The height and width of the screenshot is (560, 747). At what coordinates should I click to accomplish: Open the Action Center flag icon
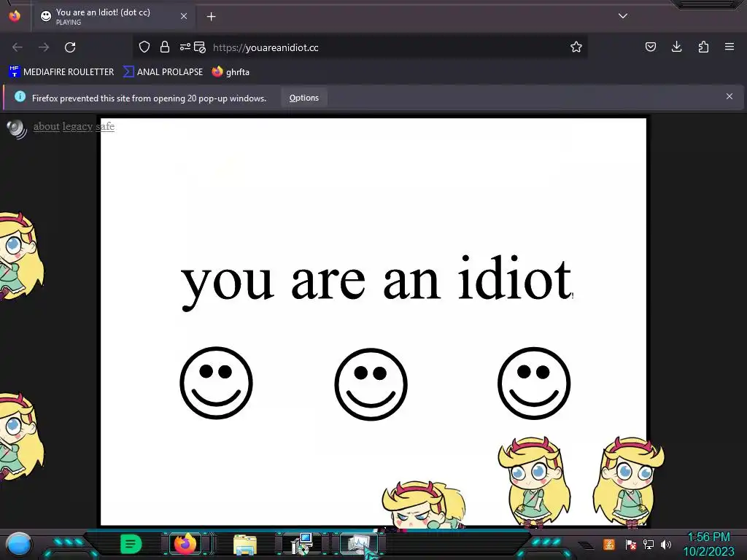pyautogui.click(x=631, y=544)
